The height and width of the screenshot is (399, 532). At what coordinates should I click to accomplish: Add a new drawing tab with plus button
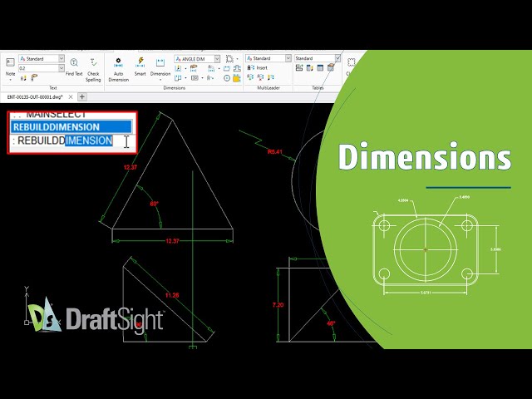[81, 97]
